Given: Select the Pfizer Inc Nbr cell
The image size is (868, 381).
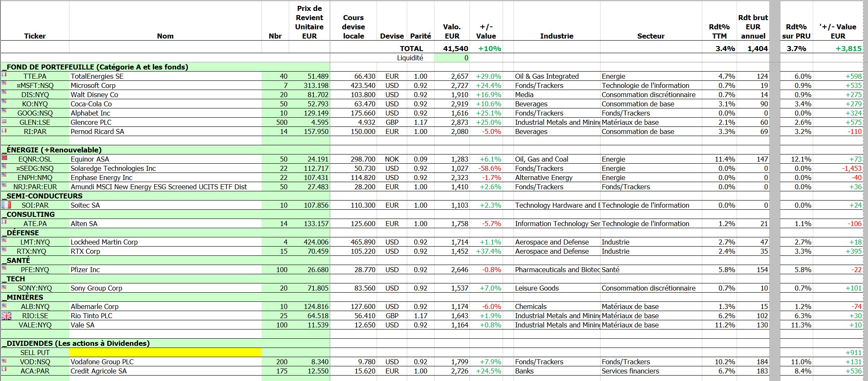Looking at the screenshot, I should [275, 270].
